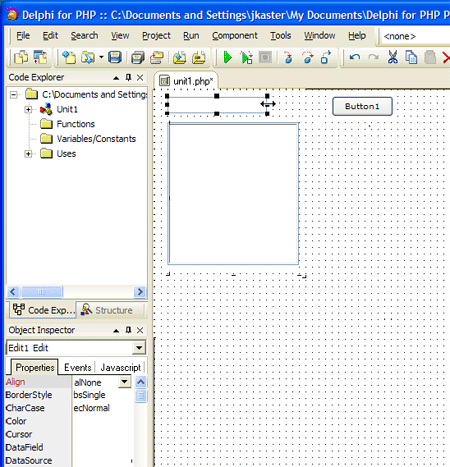This screenshot has width=450, height=467.
Task: Switch to the Properties tab
Action: [35, 367]
